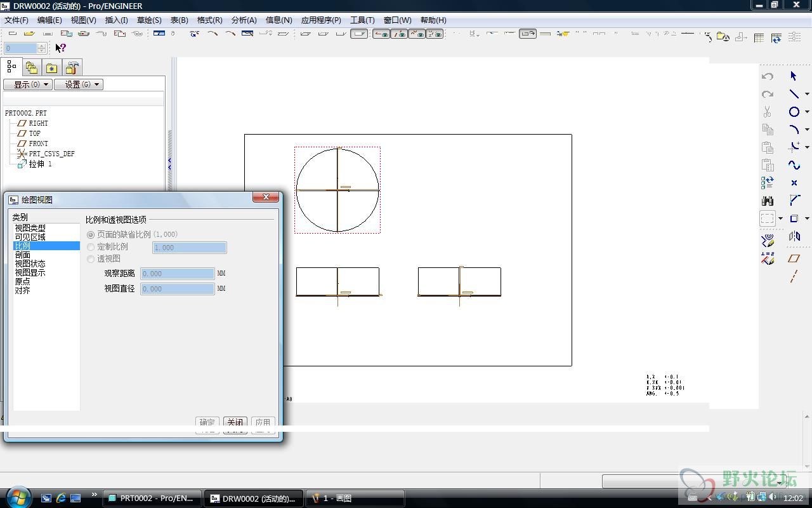Choose the arc sketch tool
This screenshot has height=508, width=812.
[x=794, y=130]
